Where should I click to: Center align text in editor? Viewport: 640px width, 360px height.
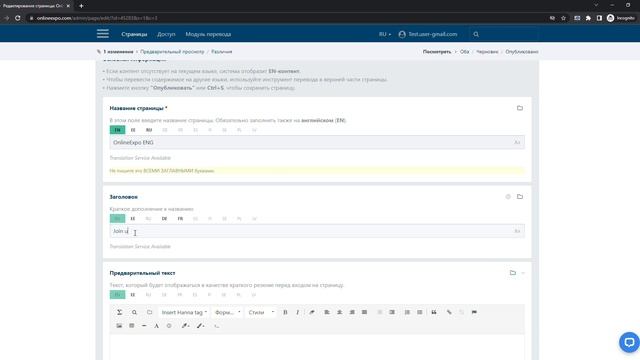click(x=340, y=312)
